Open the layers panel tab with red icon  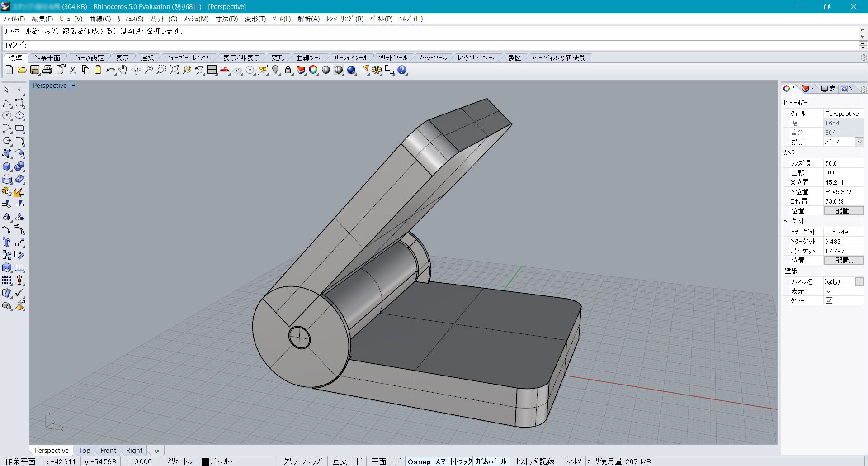point(809,89)
